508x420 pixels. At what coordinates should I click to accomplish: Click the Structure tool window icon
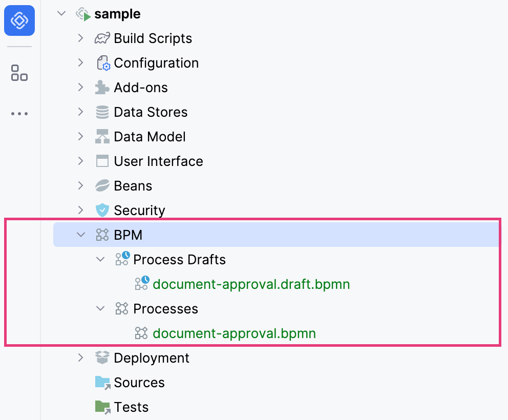[x=19, y=73]
